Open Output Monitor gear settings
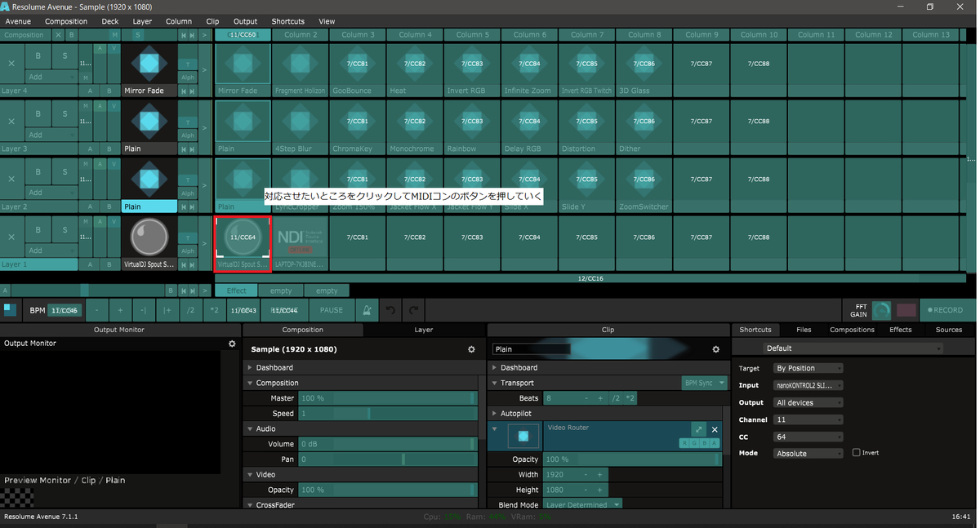Screen dimensions: 980x528 click(x=232, y=344)
